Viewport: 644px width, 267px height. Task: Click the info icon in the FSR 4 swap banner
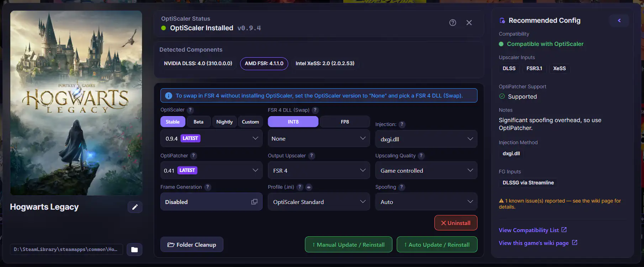tap(169, 96)
